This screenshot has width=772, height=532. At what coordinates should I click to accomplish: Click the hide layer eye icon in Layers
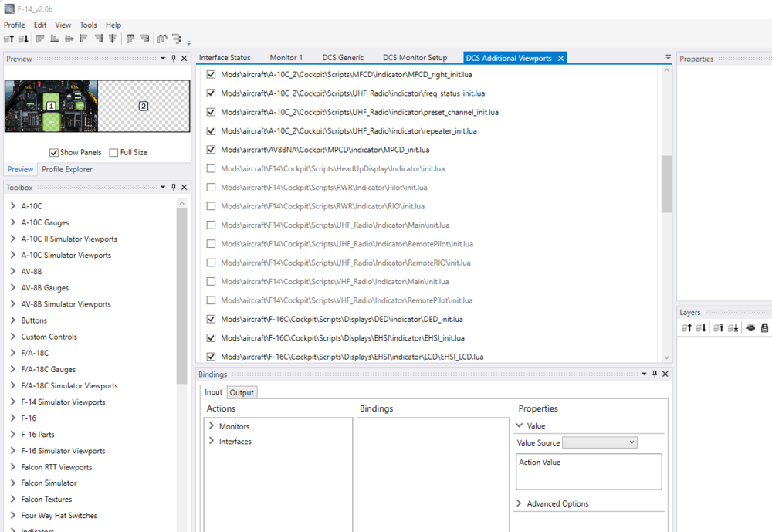pos(750,327)
